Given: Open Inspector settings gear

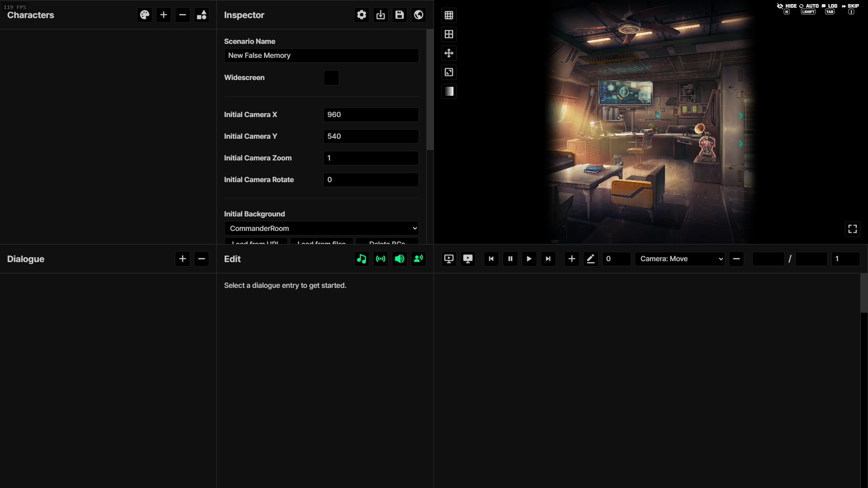Looking at the screenshot, I should coord(362,15).
